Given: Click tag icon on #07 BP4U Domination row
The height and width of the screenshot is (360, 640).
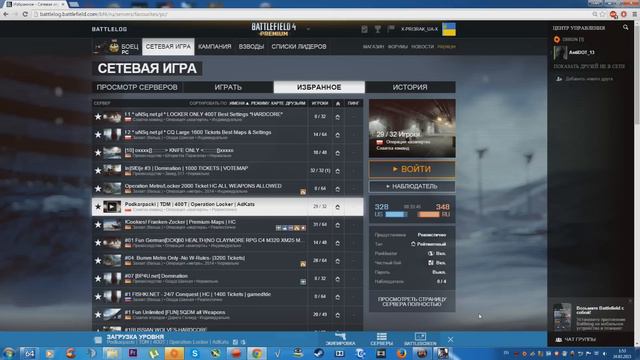Looking at the screenshot, I should (303, 282).
